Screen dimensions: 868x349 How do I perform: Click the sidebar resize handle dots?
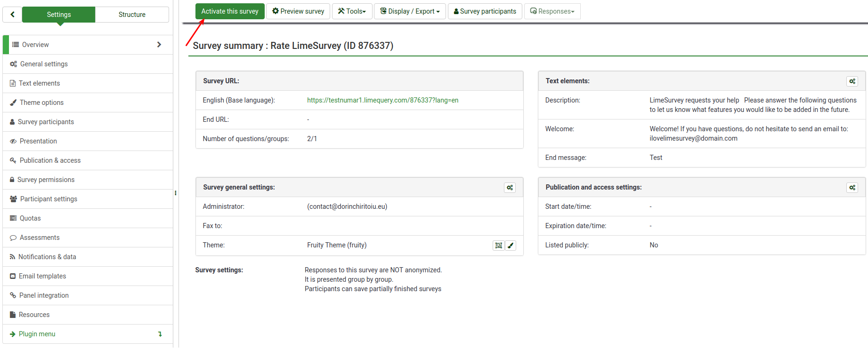pos(176,193)
